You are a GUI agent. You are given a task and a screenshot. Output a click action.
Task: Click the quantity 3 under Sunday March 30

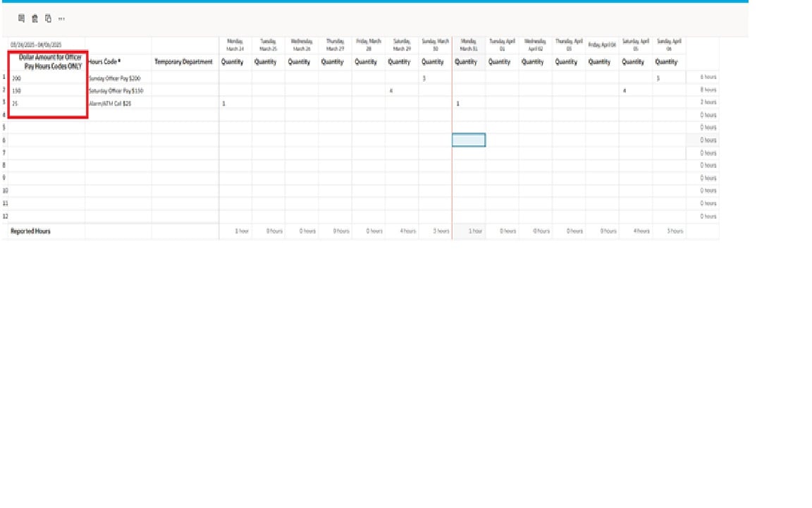425,78
